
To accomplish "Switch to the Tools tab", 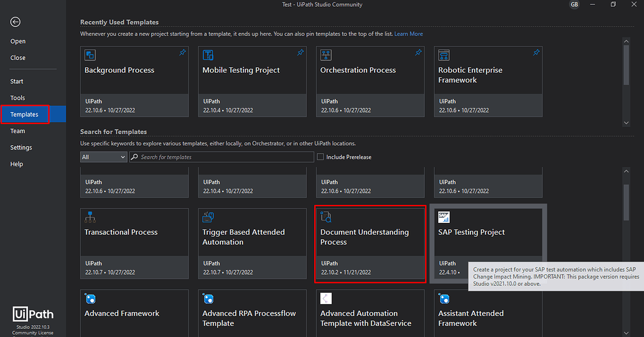I will 17,98.
